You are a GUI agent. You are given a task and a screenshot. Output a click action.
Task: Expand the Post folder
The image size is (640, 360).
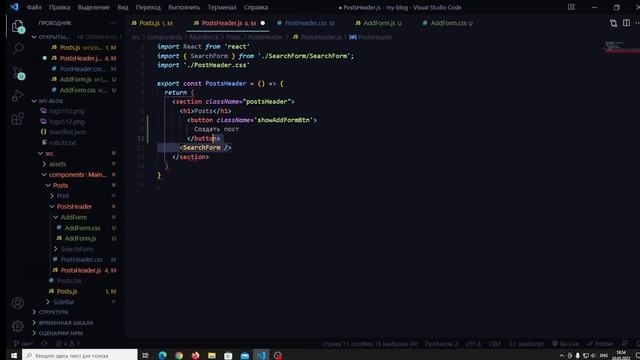(x=52, y=196)
